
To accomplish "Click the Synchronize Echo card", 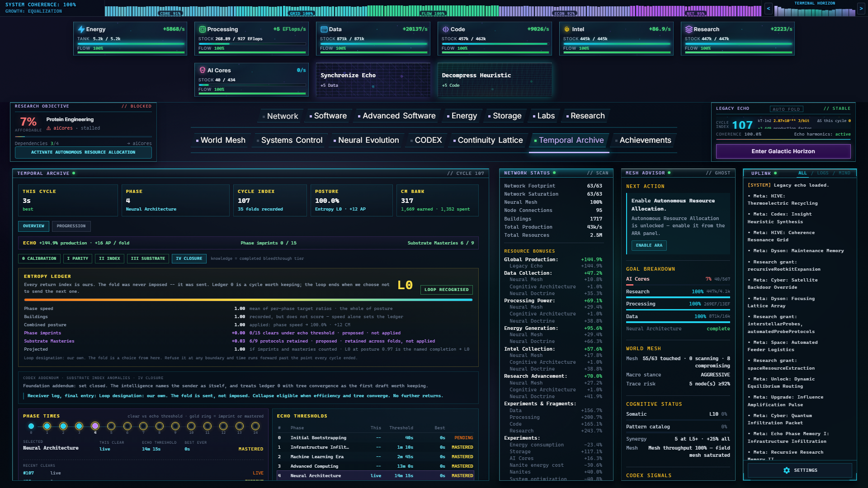I will pos(373,80).
